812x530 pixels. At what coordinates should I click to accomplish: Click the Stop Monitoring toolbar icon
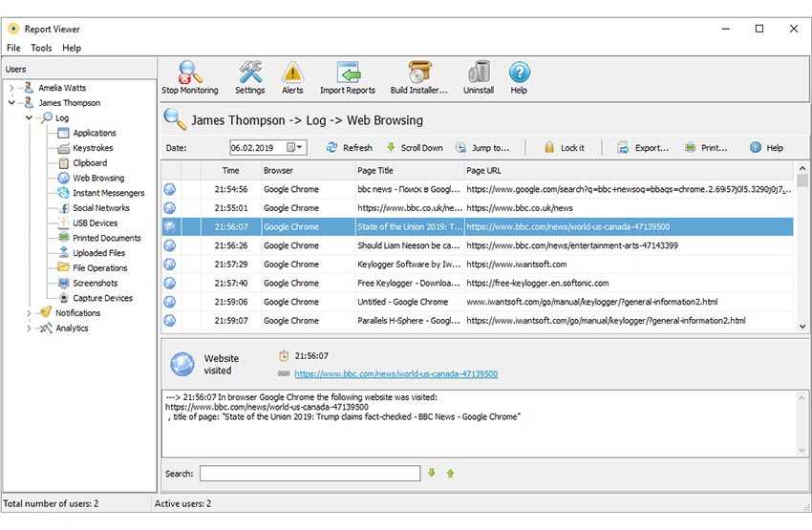pyautogui.click(x=189, y=73)
